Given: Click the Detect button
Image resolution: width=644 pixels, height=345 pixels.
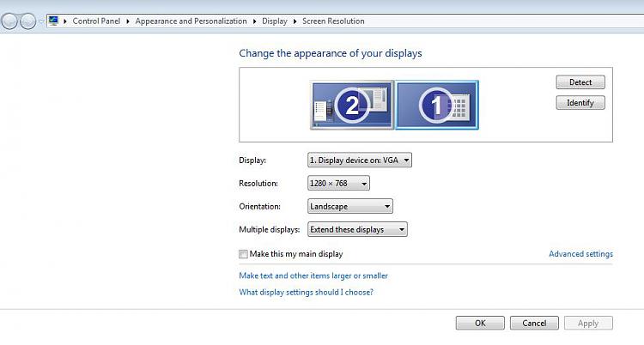Looking at the screenshot, I should point(580,82).
